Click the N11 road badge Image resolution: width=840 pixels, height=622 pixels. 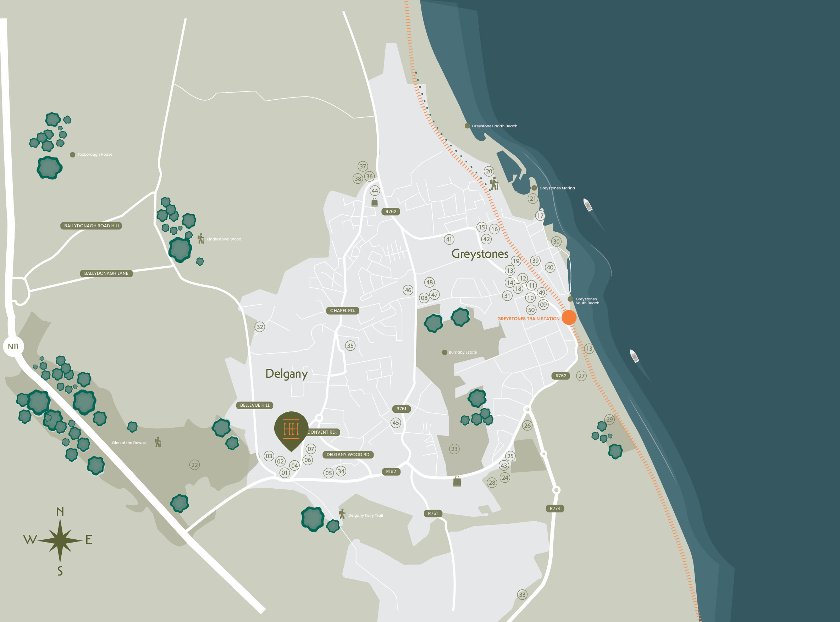coord(13,346)
